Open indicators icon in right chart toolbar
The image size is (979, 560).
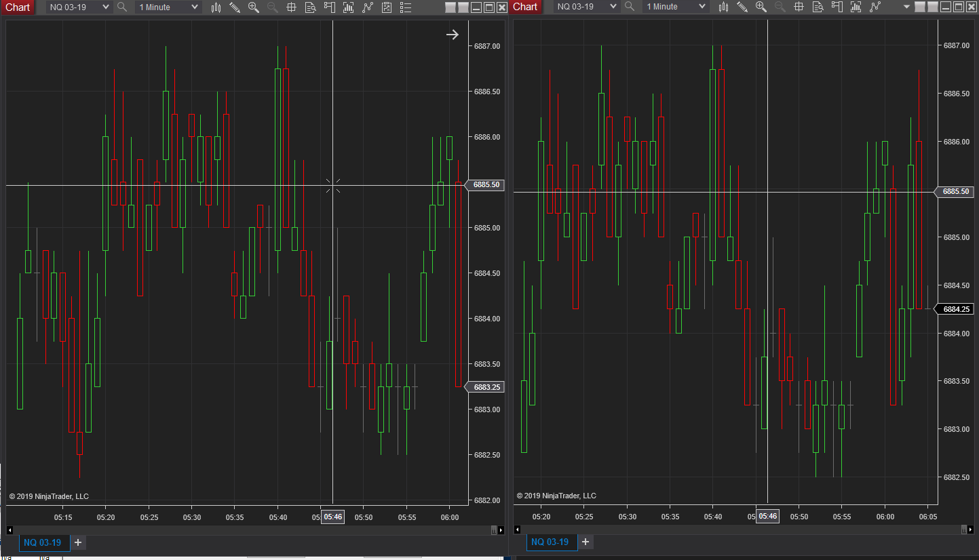coord(856,7)
